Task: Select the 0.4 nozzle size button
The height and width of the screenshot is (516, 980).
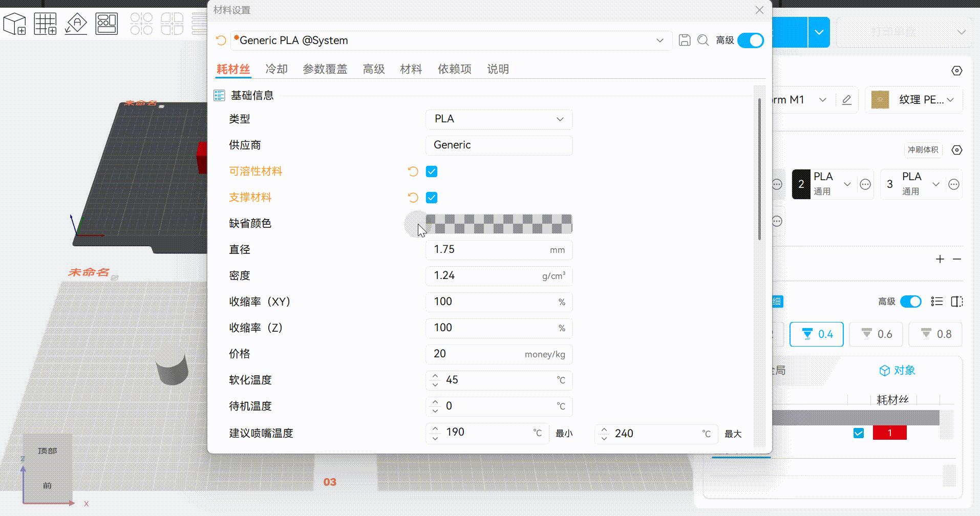Action: (x=817, y=334)
